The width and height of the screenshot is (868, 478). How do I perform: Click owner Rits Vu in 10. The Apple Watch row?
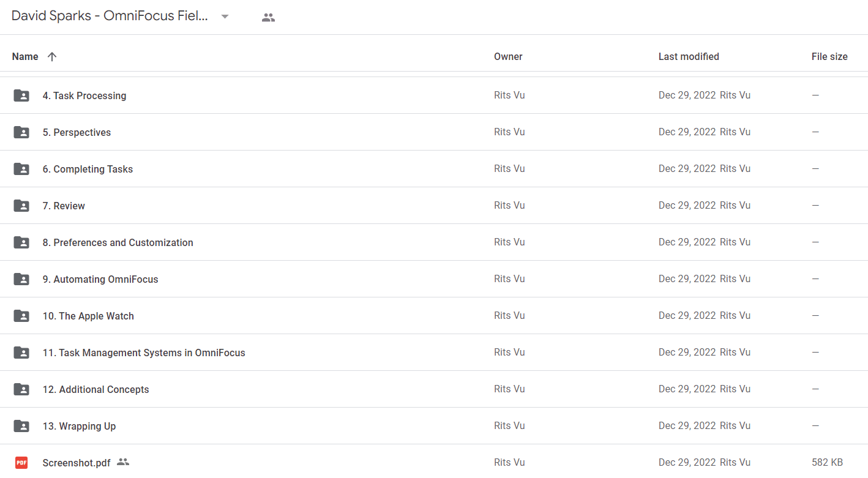tap(509, 315)
